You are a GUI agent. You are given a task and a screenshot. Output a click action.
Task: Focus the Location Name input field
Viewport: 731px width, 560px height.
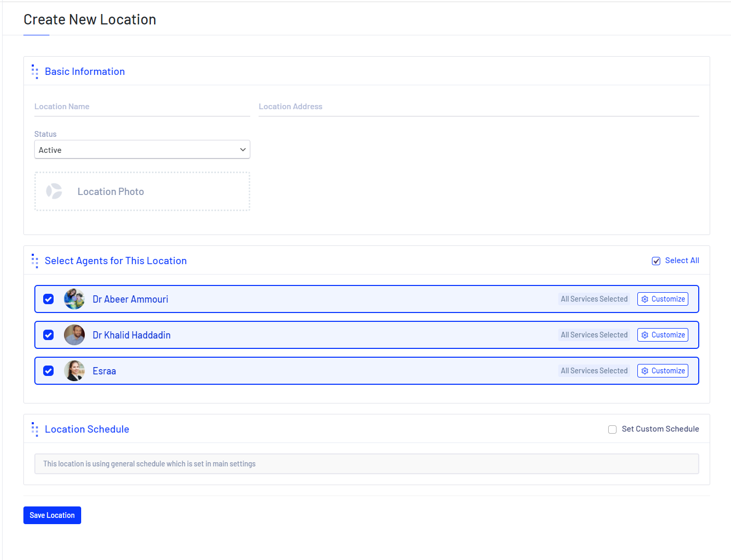[142, 107]
